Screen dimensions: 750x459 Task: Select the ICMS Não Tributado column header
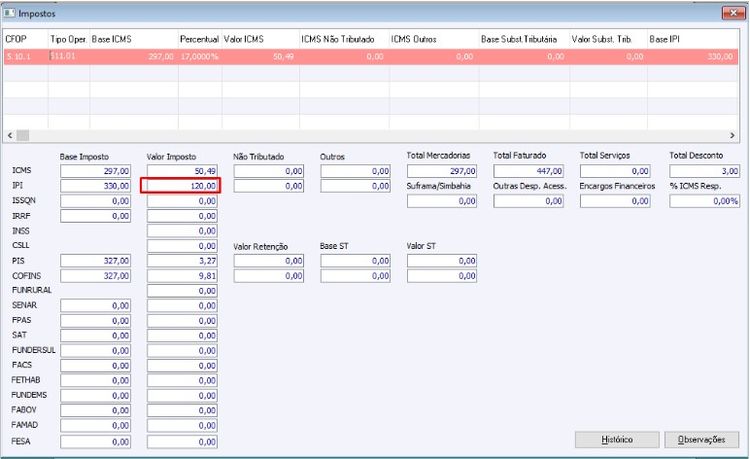click(344, 39)
